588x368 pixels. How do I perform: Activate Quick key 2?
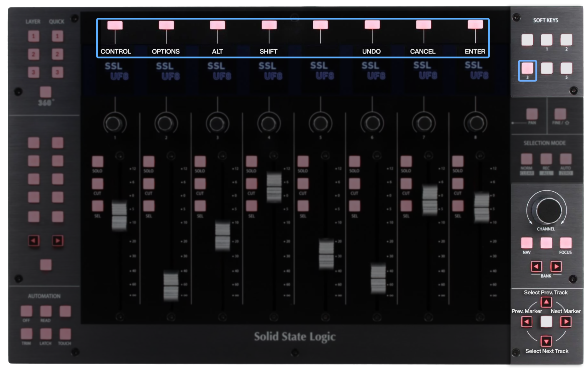[x=57, y=54]
